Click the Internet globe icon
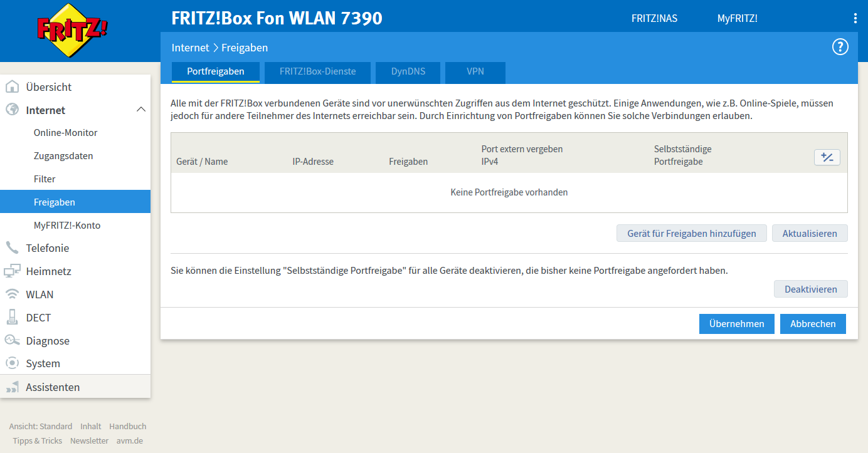 tap(12, 110)
